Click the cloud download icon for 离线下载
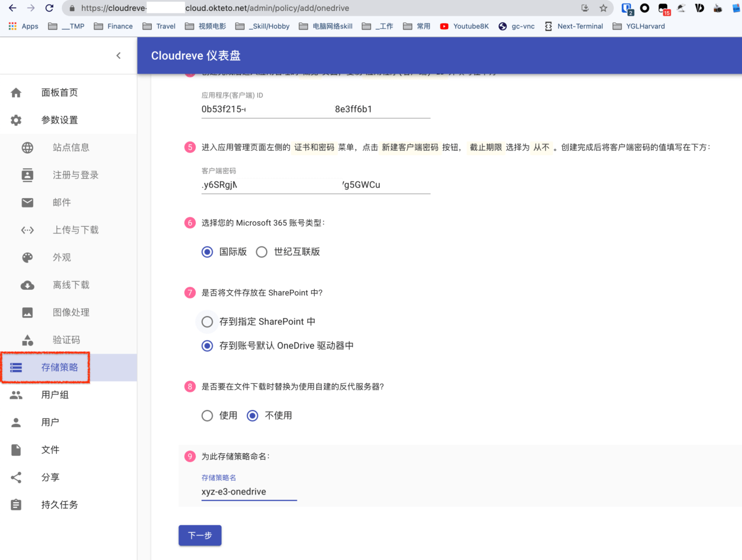742x560 pixels. (27, 285)
